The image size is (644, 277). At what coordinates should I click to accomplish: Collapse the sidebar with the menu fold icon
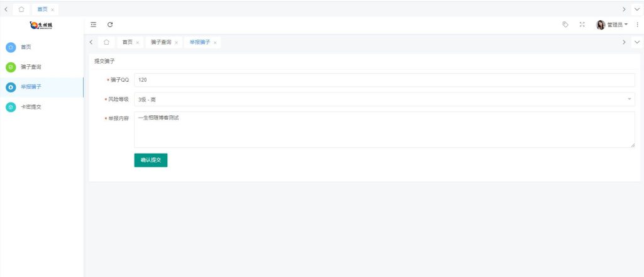pyautogui.click(x=94, y=25)
